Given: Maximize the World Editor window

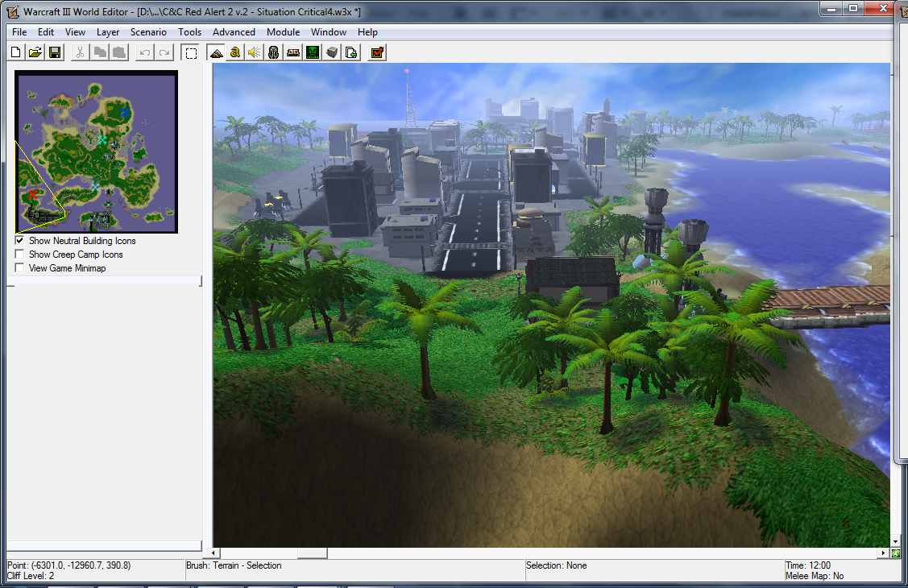Looking at the screenshot, I should tap(853, 9).
